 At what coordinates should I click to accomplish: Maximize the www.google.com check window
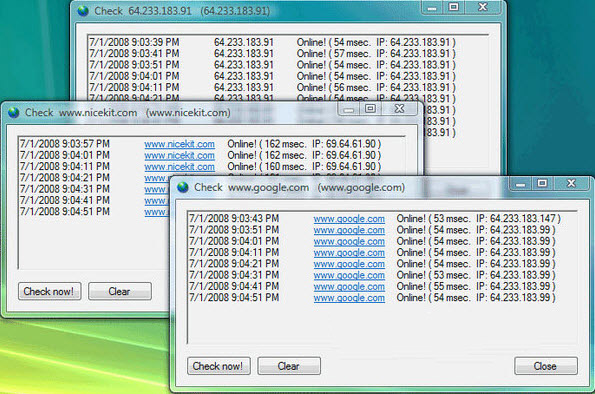[542, 184]
